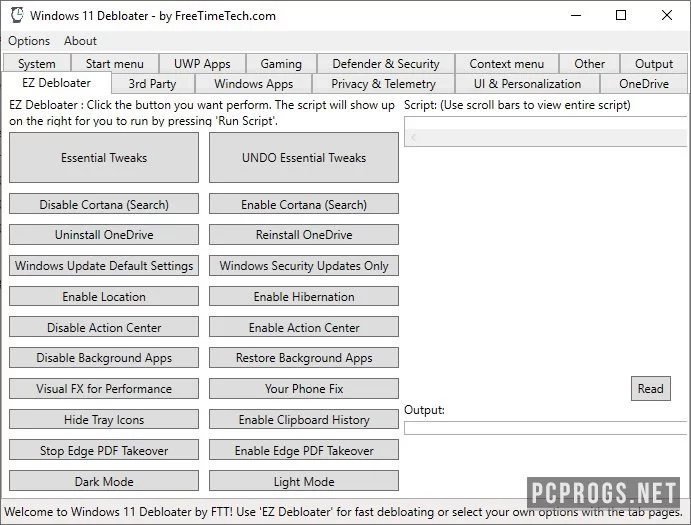Click Disable Action Center
691x525 pixels.
pos(104,327)
